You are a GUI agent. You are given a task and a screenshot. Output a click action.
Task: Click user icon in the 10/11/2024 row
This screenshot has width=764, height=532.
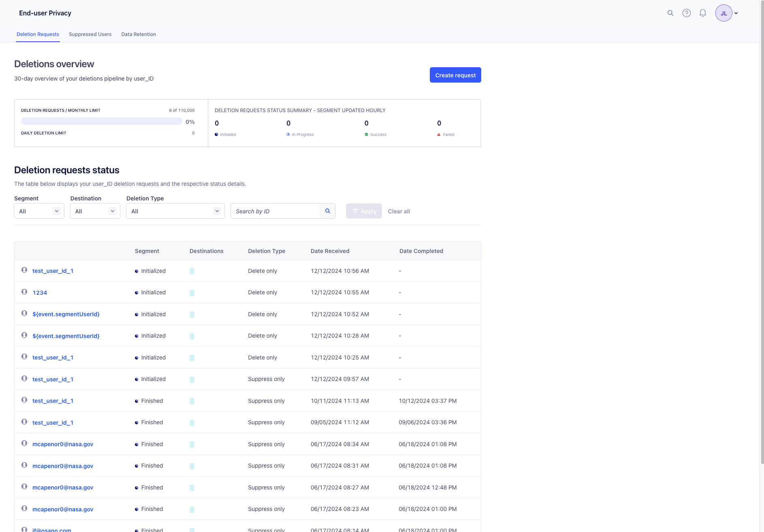click(24, 400)
